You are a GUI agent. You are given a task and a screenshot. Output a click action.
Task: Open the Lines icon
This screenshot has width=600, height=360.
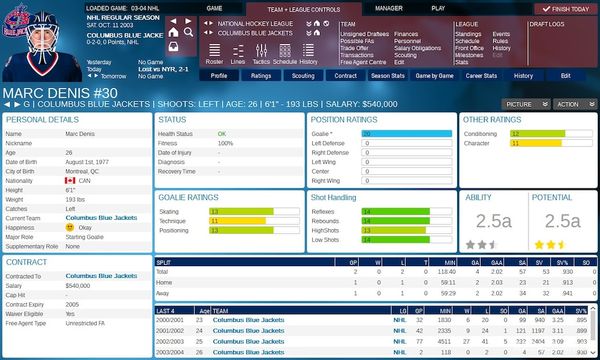(238, 54)
